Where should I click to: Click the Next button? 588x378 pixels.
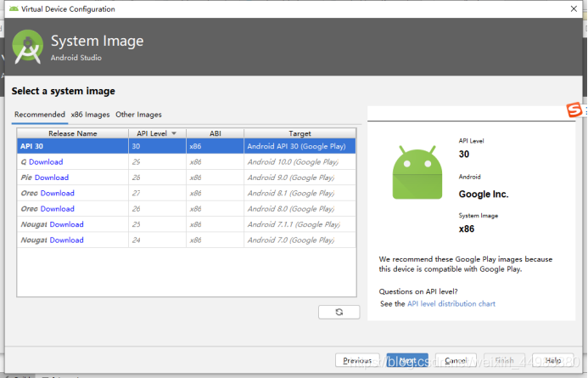point(407,360)
